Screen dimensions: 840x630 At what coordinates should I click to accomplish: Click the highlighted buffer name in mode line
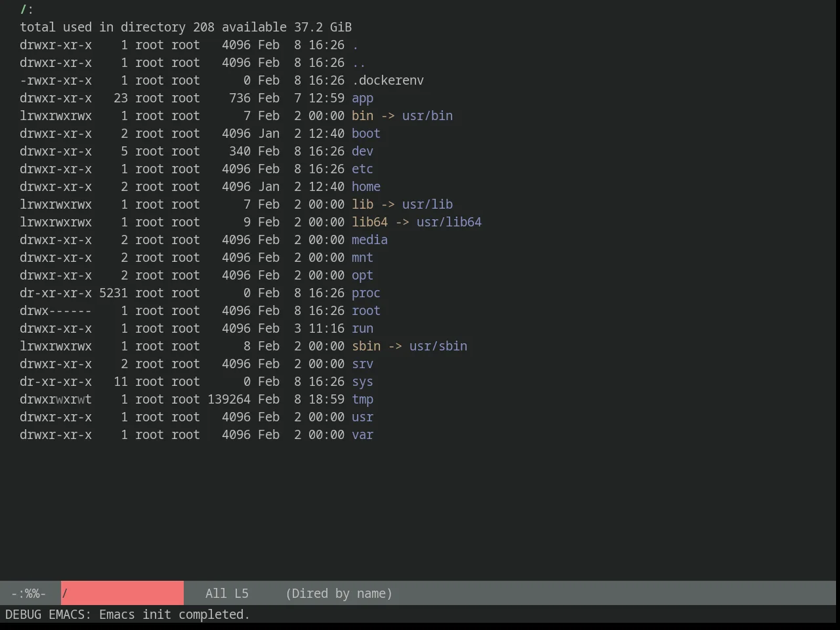tap(122, 593)
